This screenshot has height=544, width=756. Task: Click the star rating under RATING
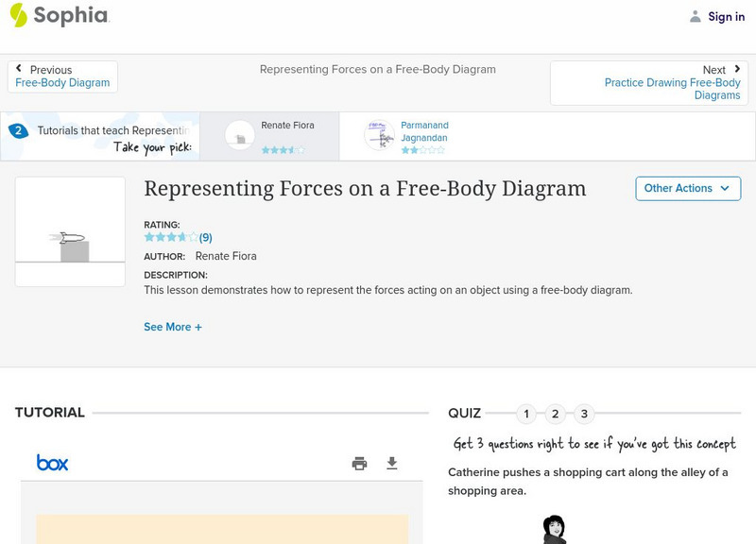pyautogui.click(x=171, y=238)
